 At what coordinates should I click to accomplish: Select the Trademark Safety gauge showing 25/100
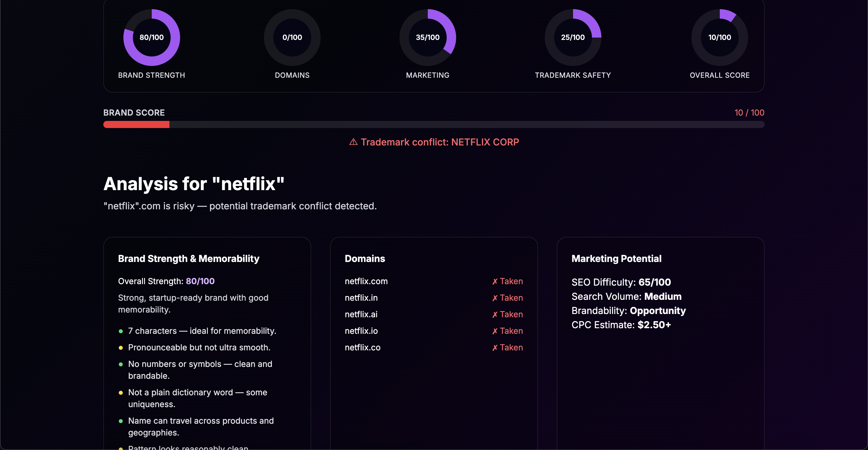click(573, 38)
